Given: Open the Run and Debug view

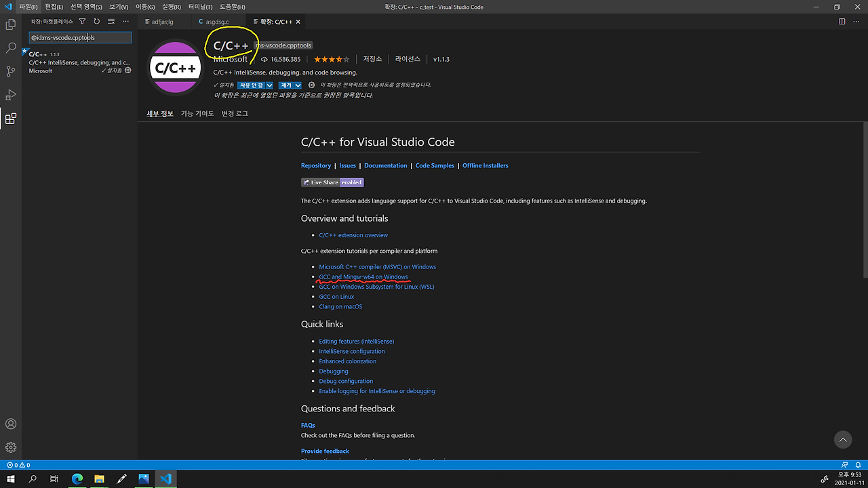Looking at the screenshot, I should click(11, 95).
